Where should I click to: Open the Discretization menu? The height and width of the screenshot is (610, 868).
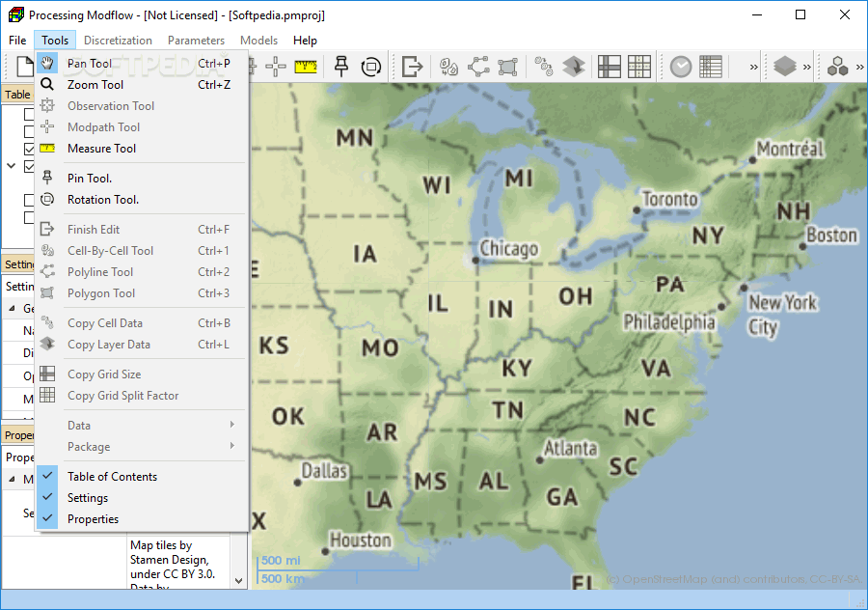click(x=118, y=40)
